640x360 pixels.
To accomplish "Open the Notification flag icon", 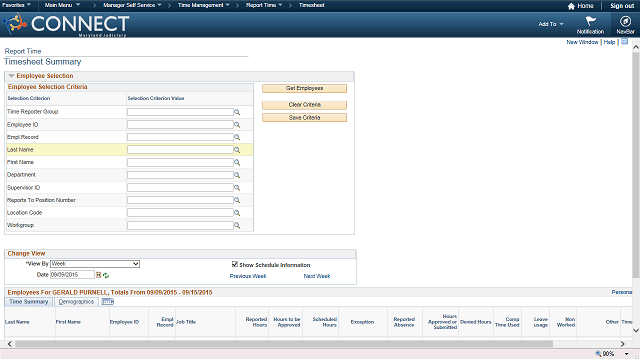I will coord(590,21).
